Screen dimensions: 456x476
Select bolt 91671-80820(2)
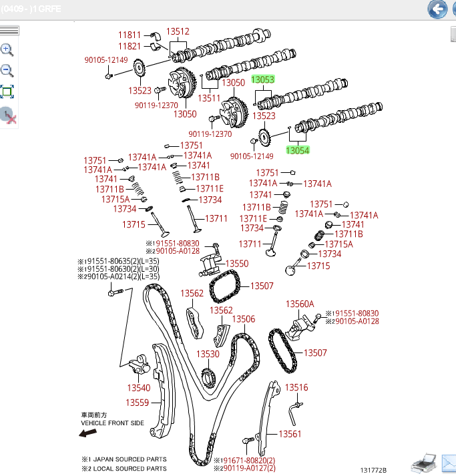245,461
